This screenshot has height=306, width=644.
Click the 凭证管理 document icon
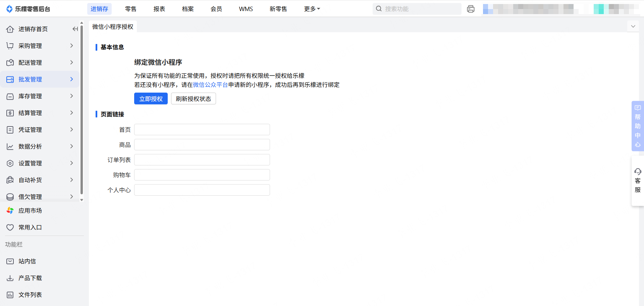10,130
